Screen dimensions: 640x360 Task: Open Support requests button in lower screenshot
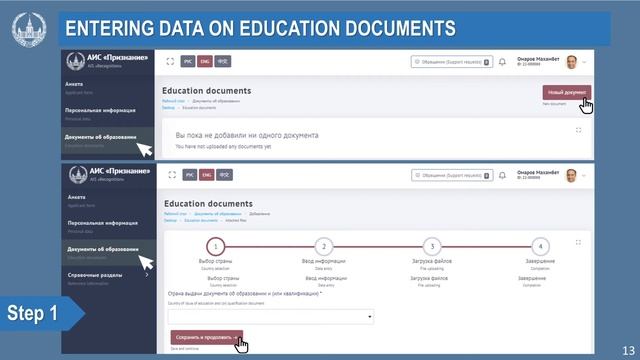451,175
